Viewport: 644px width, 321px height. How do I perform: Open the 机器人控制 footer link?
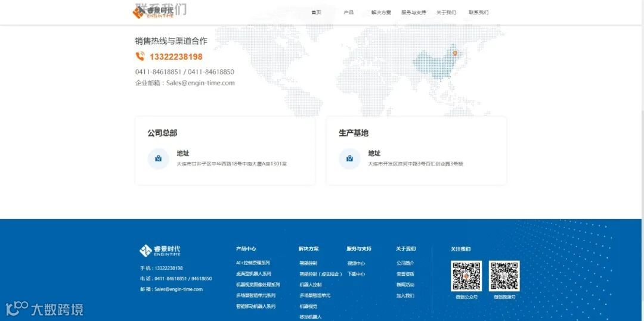coord(311,285)
